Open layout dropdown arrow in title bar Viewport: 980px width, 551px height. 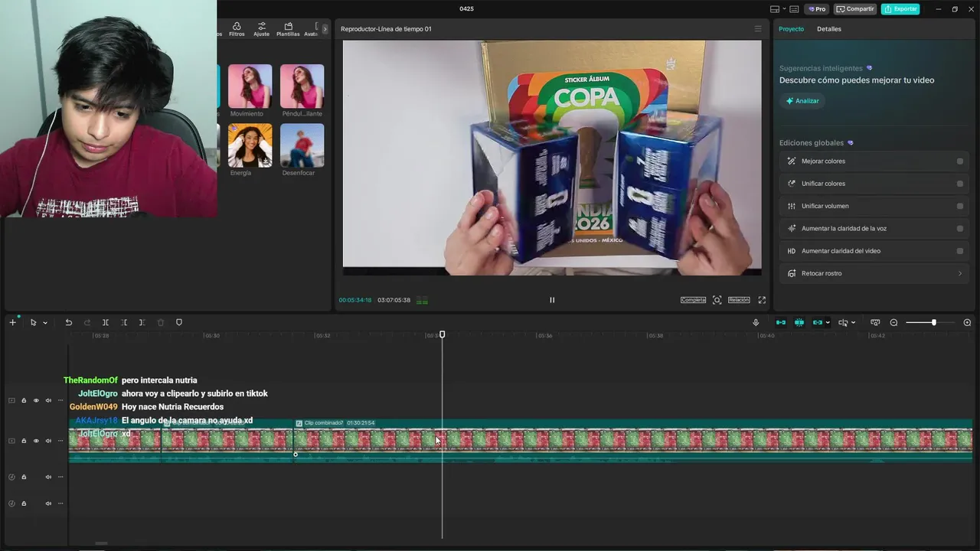point(784,9)
